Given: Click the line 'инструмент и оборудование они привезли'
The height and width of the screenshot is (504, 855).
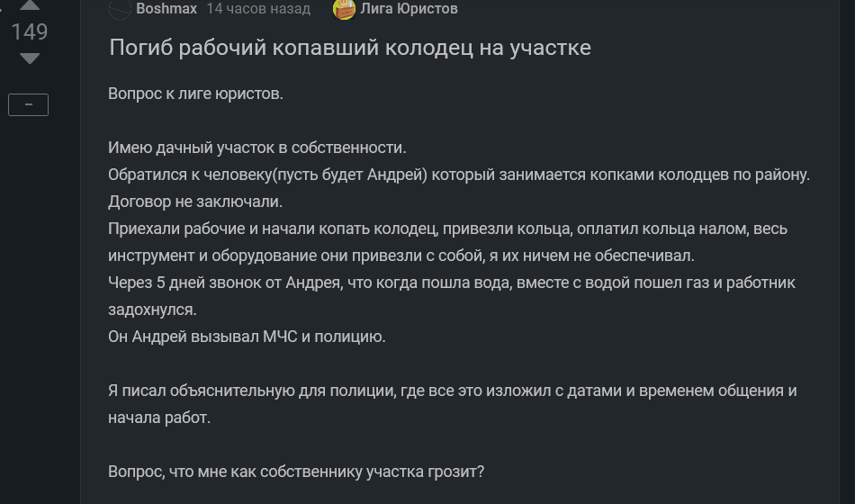Looking at the screenshot, I should point(400,256).
